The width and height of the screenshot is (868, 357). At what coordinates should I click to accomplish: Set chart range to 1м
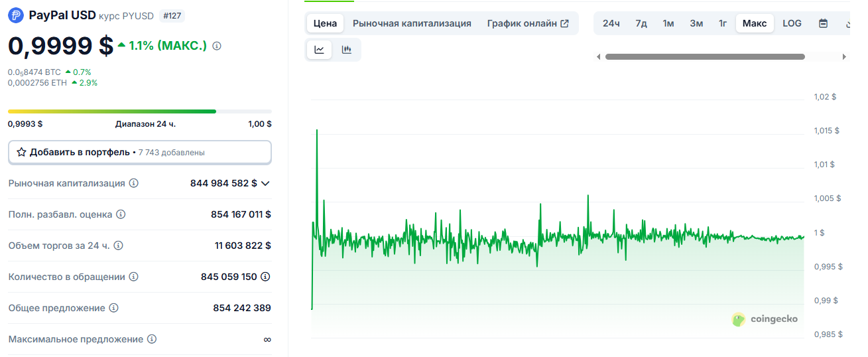point(668,23)
